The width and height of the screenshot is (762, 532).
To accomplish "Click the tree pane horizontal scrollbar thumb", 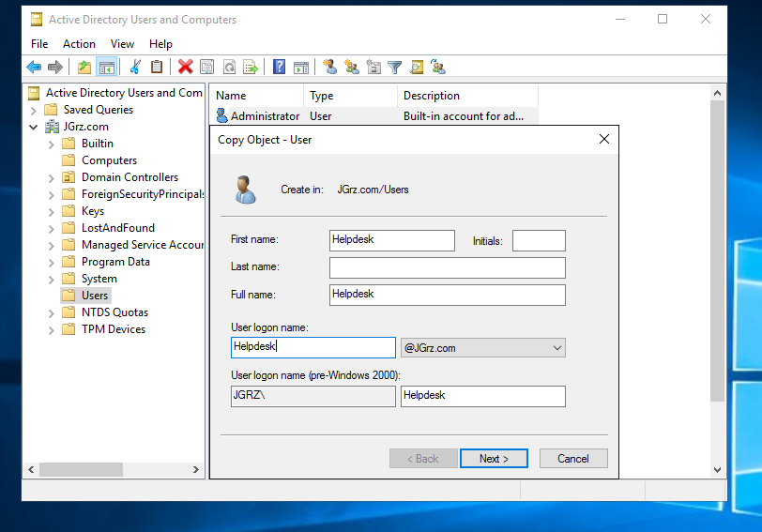I will (81, 470).
